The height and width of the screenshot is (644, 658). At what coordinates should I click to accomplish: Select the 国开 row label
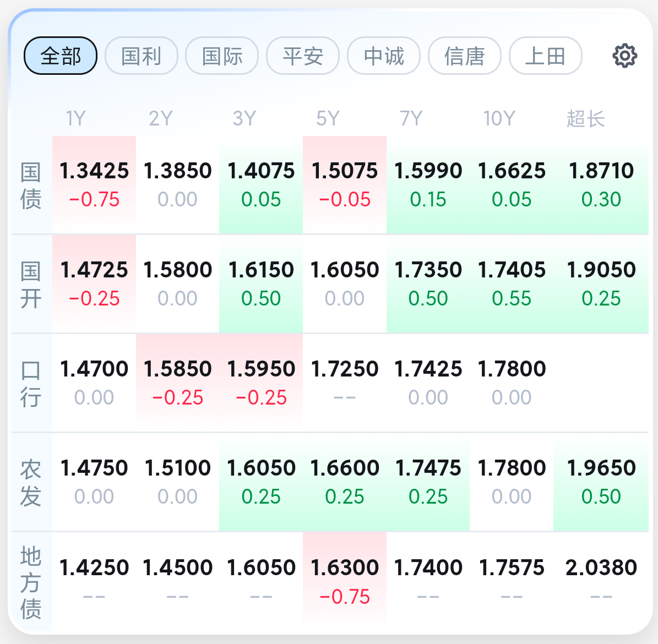tap(31, 285)
